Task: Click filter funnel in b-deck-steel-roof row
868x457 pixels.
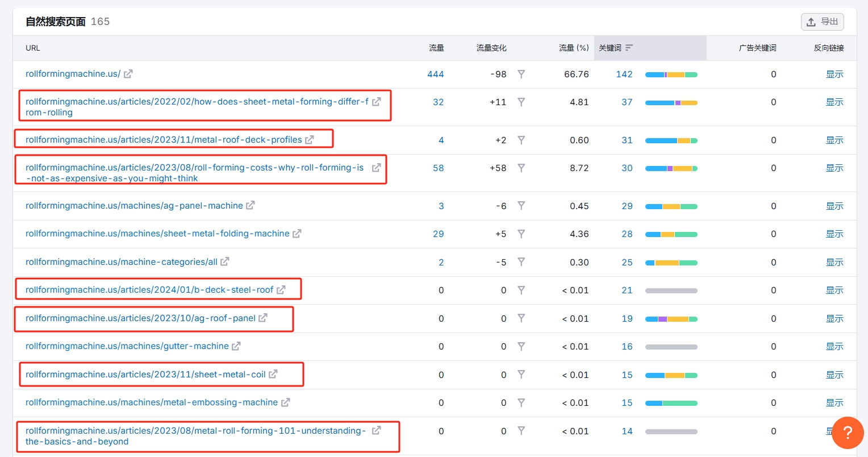Action: [521, 290]
